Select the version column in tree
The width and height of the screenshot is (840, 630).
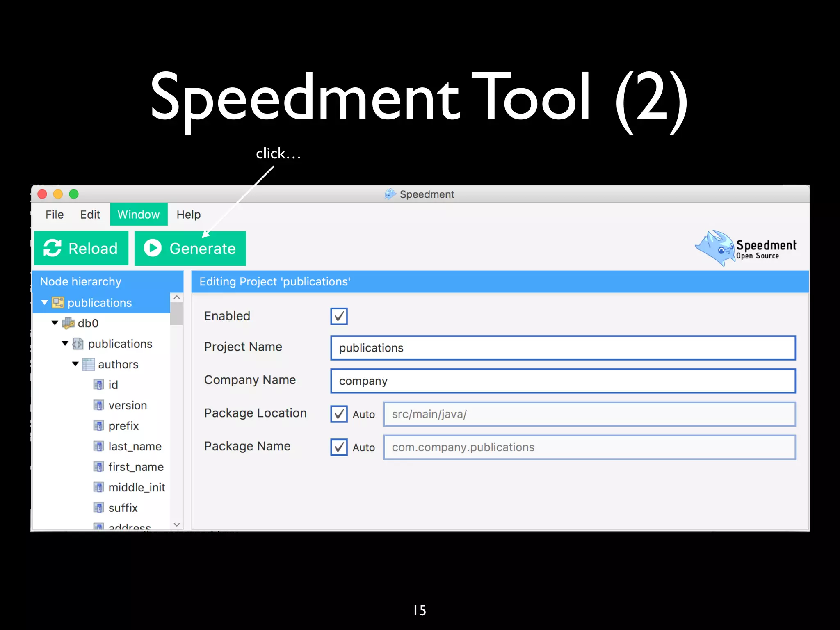tap(128, 405)
